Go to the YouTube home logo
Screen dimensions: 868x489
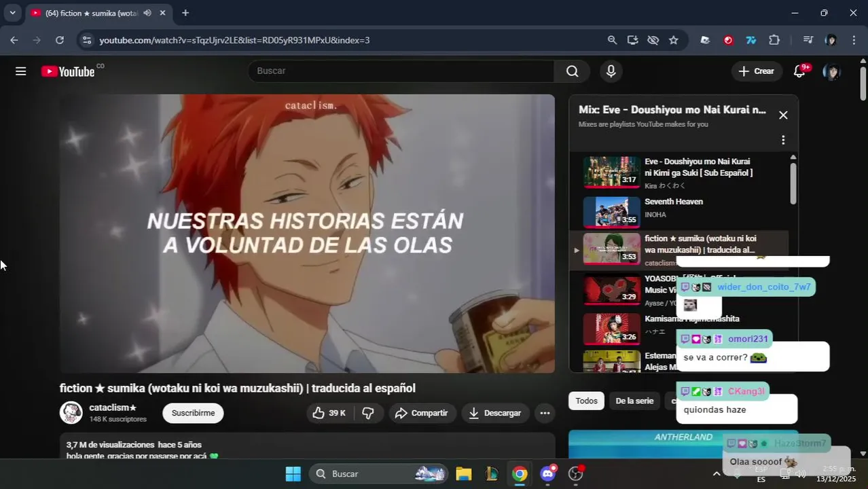pos(68,71)
